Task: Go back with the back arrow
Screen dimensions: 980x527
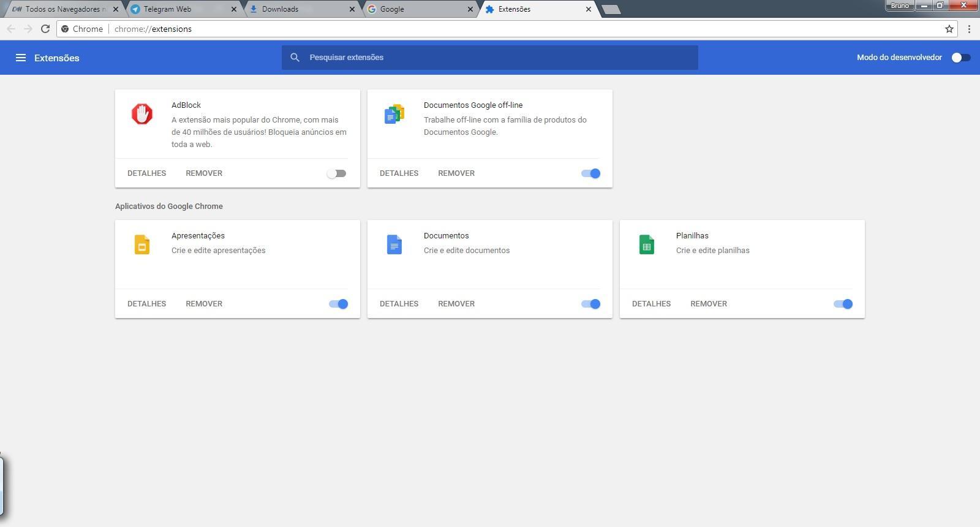Action: (11, 29)
